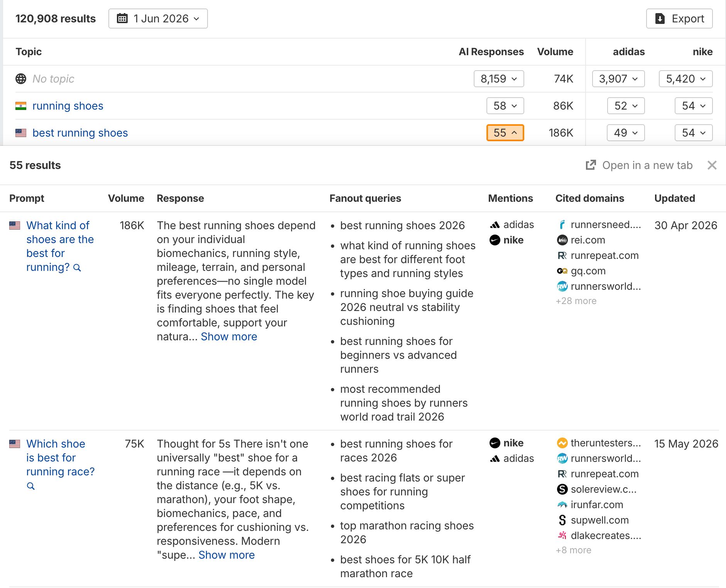
Task: Click the search icon under the 'running race?' prompt
Action: click(x=31, y=486)
